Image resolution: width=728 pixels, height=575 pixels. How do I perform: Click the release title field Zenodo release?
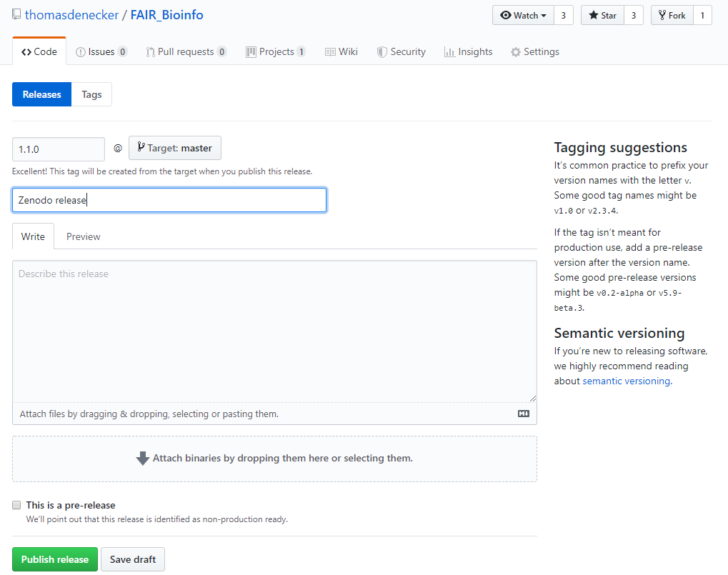tap(169, 200)
